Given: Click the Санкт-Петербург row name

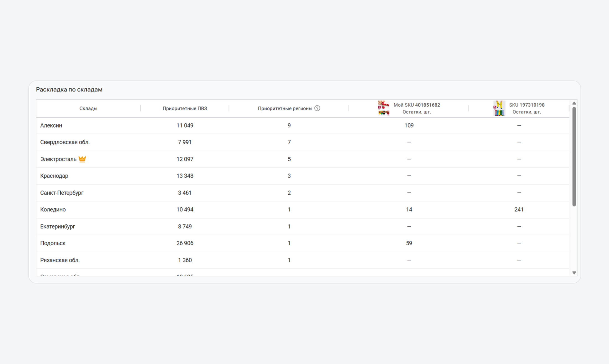Looking at the screenshot, I should (x=62, y=193).
